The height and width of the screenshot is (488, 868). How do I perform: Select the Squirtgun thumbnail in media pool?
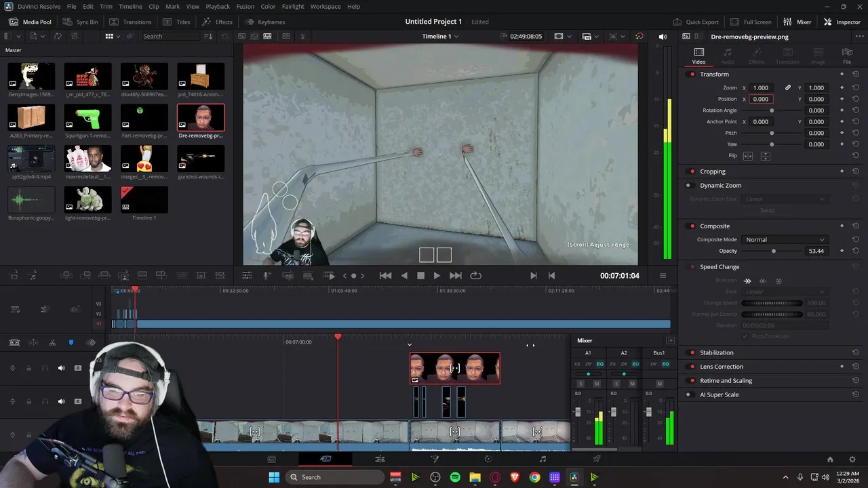coord(87,118)
